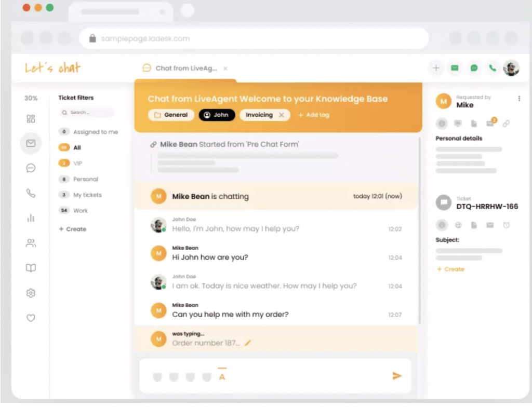Open the three-dot menu beside Mike

tap(519, 99)
